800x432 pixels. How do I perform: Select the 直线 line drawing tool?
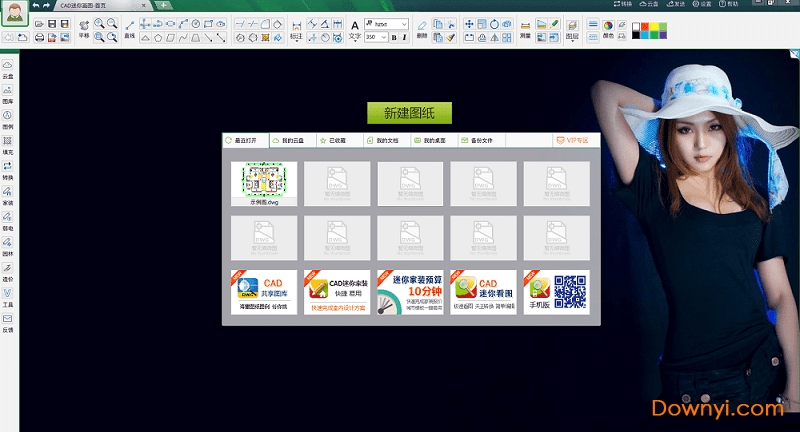[130, 28]
